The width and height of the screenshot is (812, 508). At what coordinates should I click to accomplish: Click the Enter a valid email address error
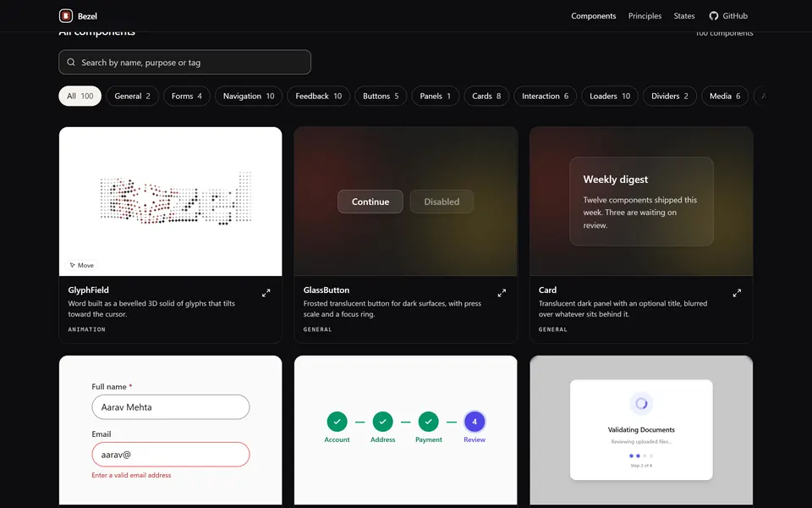(132, 475)
